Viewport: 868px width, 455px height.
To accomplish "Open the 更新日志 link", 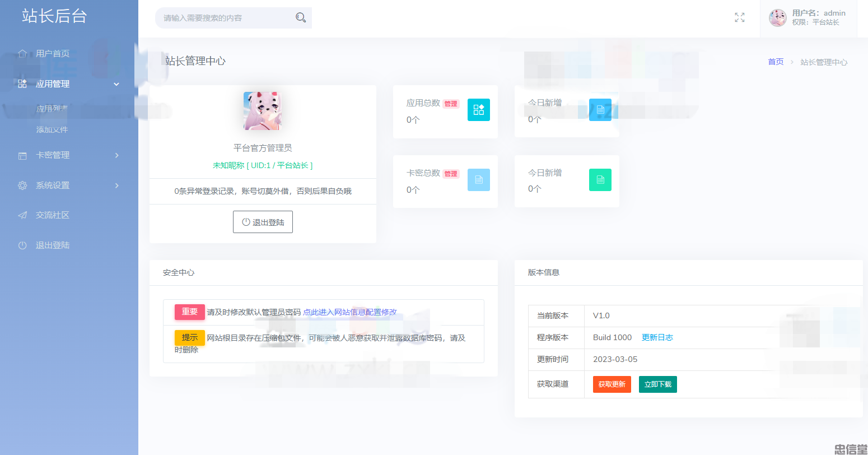I will pyautogui.click(x=658, y=337).
